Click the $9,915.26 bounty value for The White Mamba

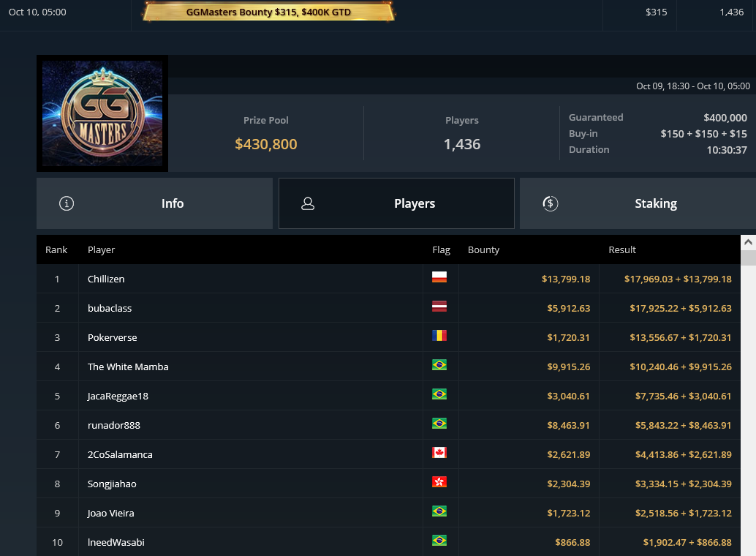[x=568, y=367]
